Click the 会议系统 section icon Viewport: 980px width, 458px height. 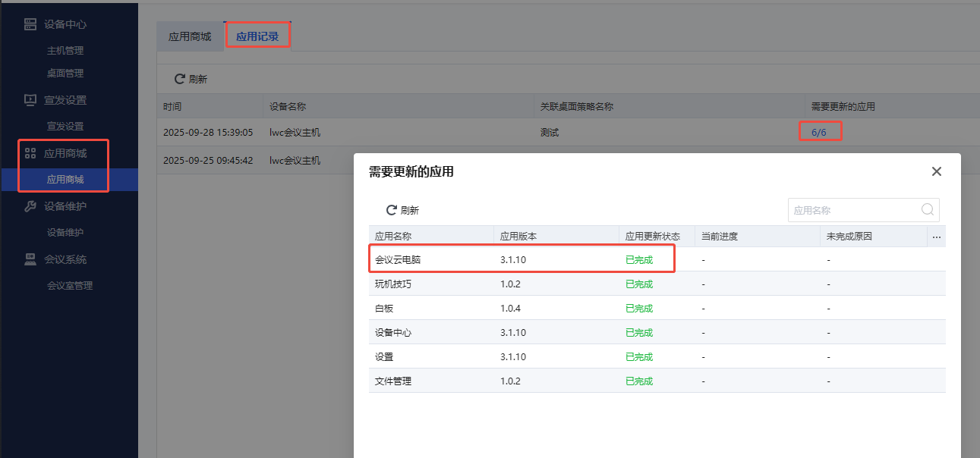30,259
